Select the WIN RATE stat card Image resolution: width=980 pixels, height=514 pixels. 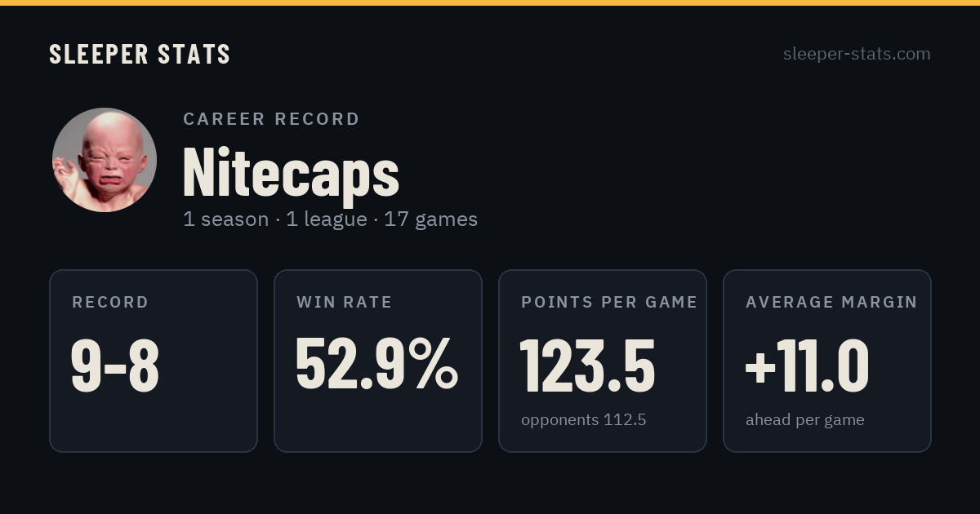pyautogui.click(x=378, y=361)
